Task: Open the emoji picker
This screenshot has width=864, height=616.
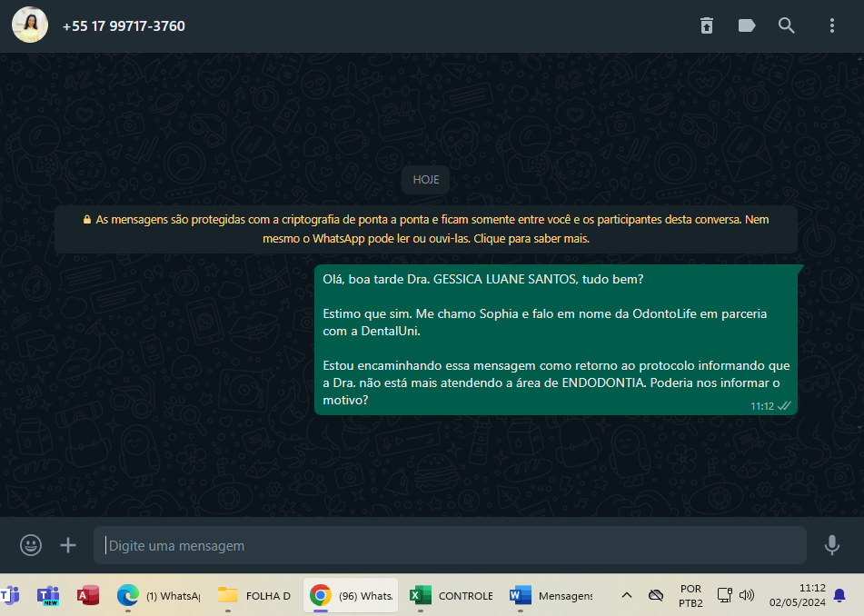Action: pos(31,545)
